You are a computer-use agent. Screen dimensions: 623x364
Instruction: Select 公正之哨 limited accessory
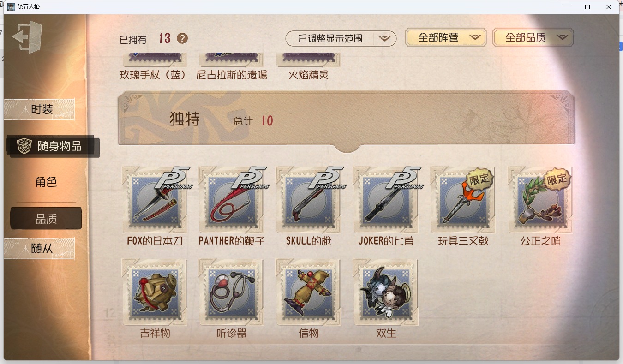pos(540,200)
